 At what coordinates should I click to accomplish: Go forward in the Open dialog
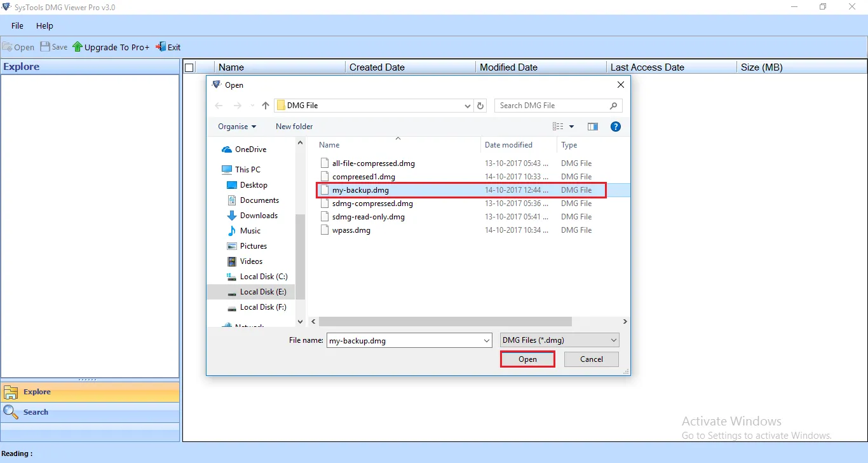coord(237,106)
